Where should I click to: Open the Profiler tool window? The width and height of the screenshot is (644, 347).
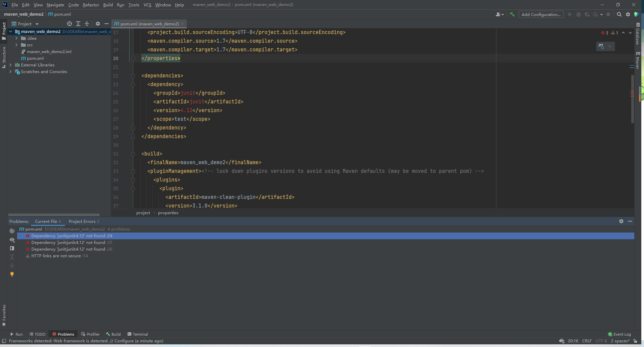90,334
